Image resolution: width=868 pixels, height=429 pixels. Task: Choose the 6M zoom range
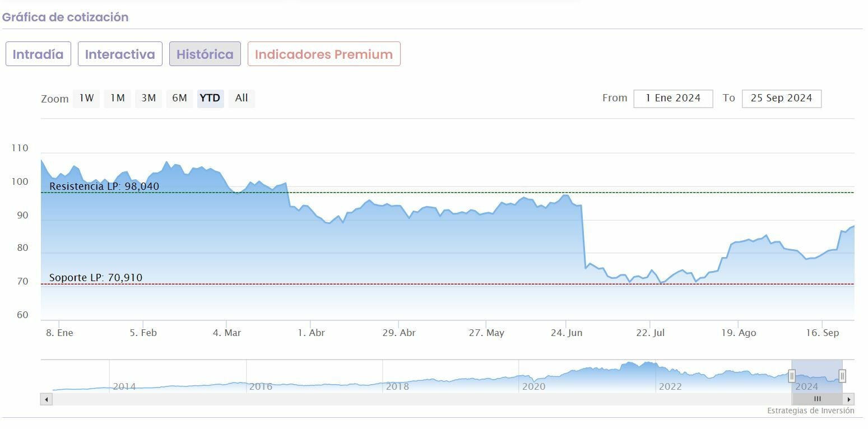click(179, 99)
